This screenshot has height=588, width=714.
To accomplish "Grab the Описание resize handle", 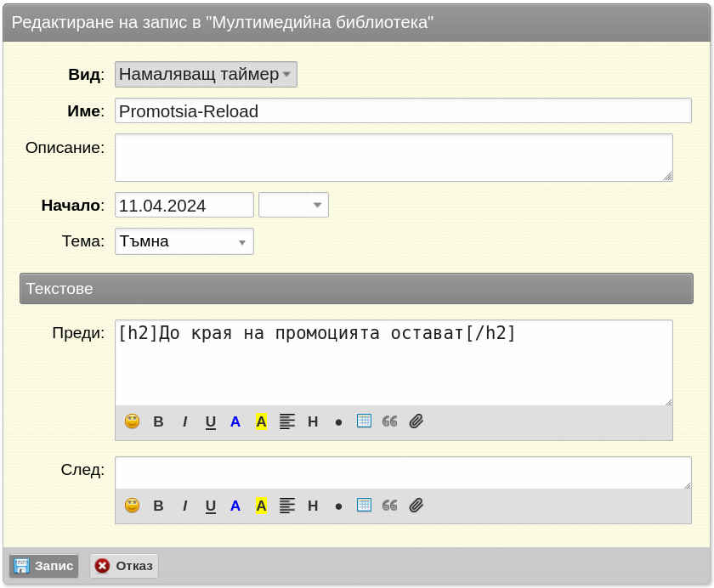I will [x=667, y=177].
